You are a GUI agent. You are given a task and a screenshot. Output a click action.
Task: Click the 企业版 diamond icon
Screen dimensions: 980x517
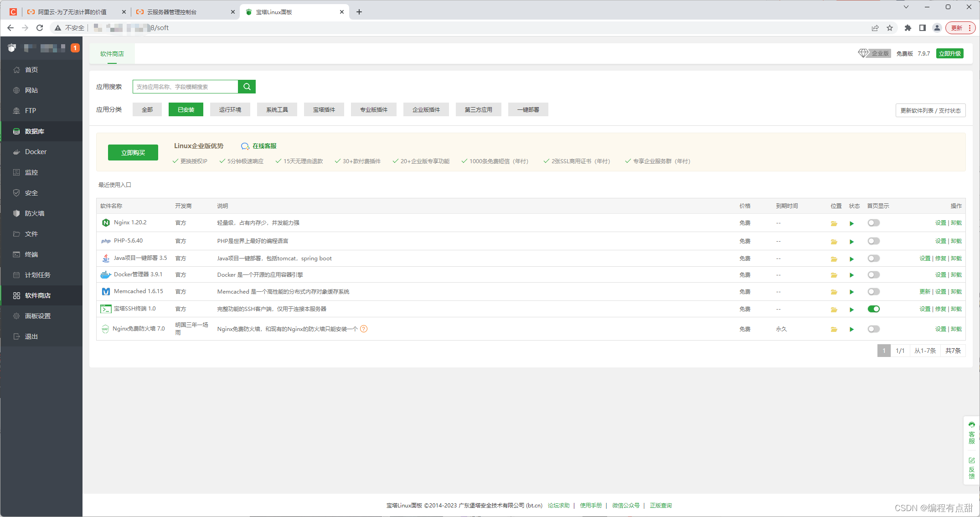coord(863,53)
